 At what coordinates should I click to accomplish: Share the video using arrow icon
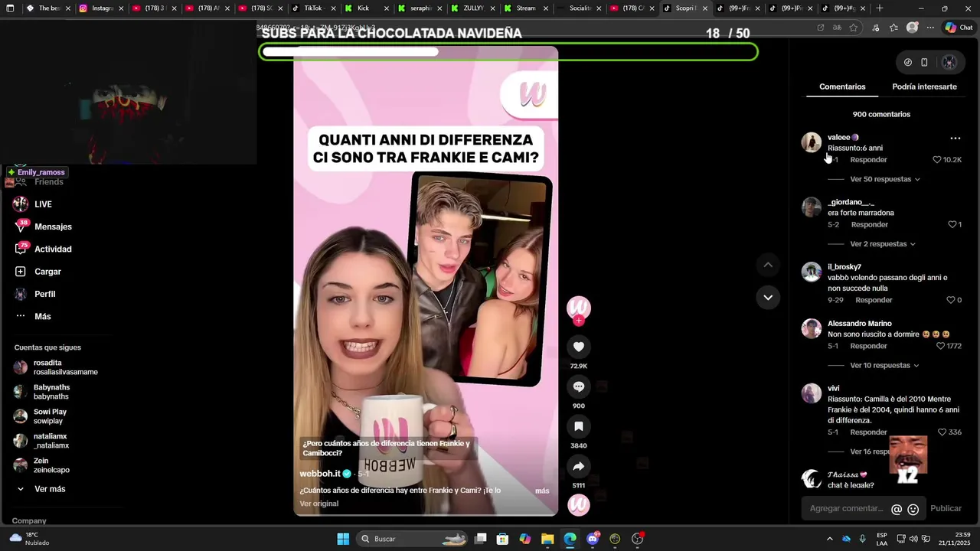point(579,466)
